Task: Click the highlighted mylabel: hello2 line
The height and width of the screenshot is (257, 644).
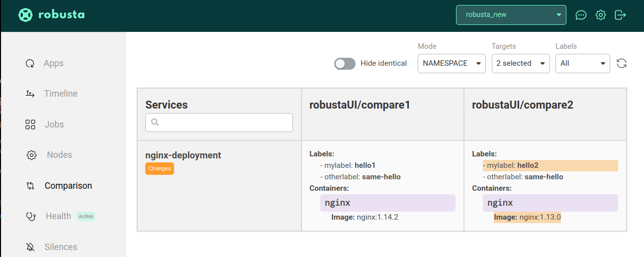Action: coord(551,165)
